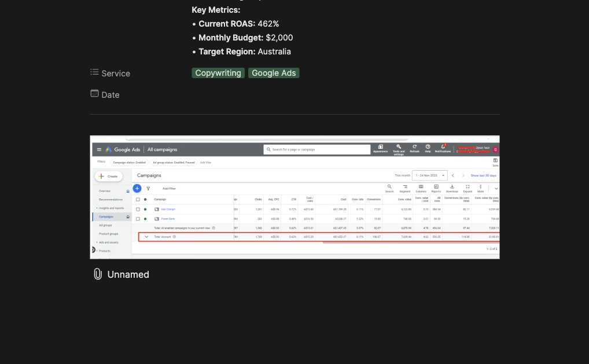Expand the Total: Account row chevron
Image resolution: width=589 pixels, height=364 pixels.
[146, 237]
